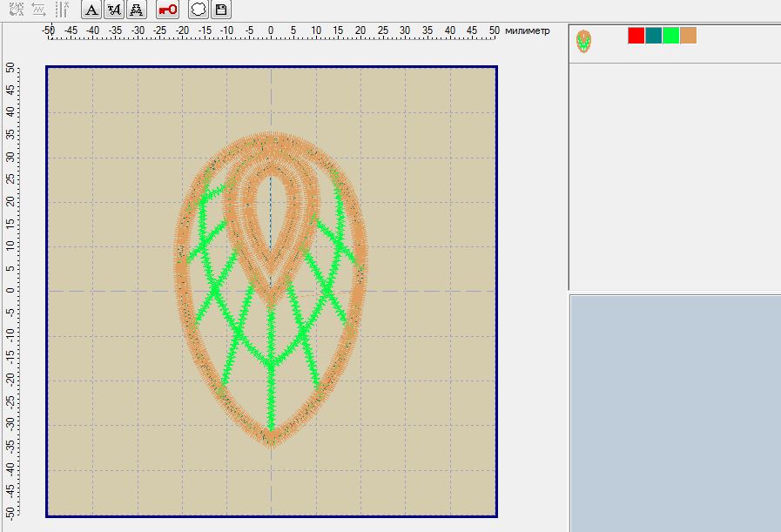Select the leaf design thumbnail preview
Screen dimensions: 781x532
(x=583, y=41)
